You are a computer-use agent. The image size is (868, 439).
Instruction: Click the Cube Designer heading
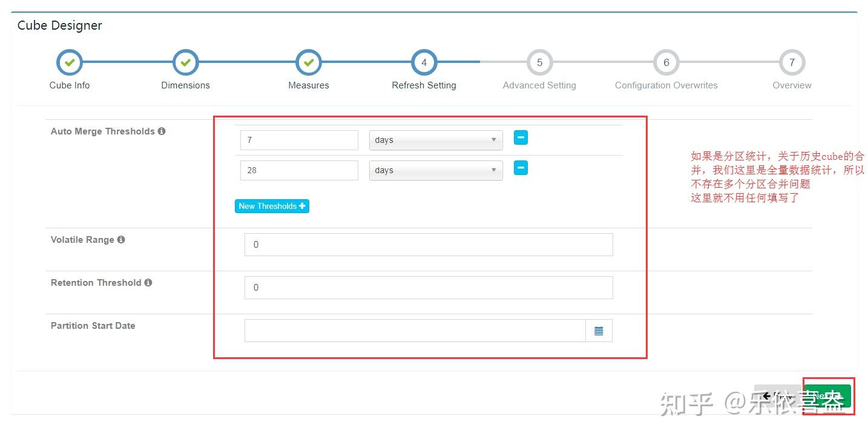(x=60, y=25)
